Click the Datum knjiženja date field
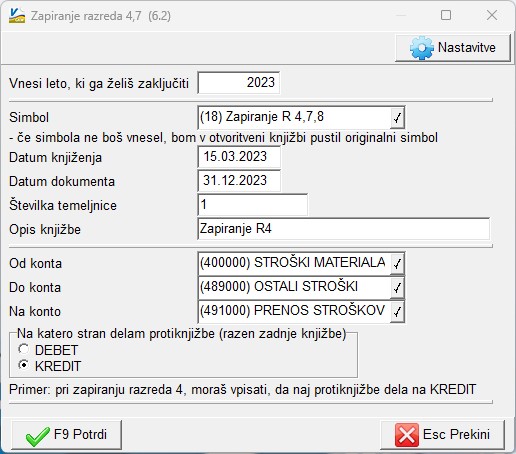Screen dimensions: 516x454 click(x=239, y=157)
